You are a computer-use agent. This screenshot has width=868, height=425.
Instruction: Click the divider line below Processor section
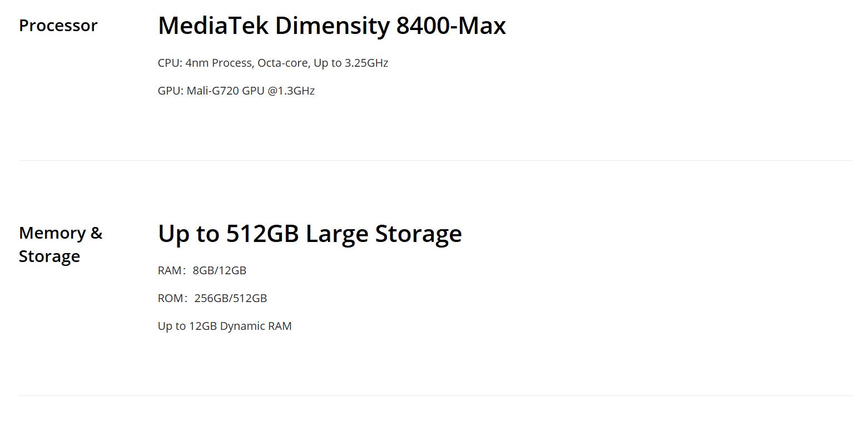point(435,161)
